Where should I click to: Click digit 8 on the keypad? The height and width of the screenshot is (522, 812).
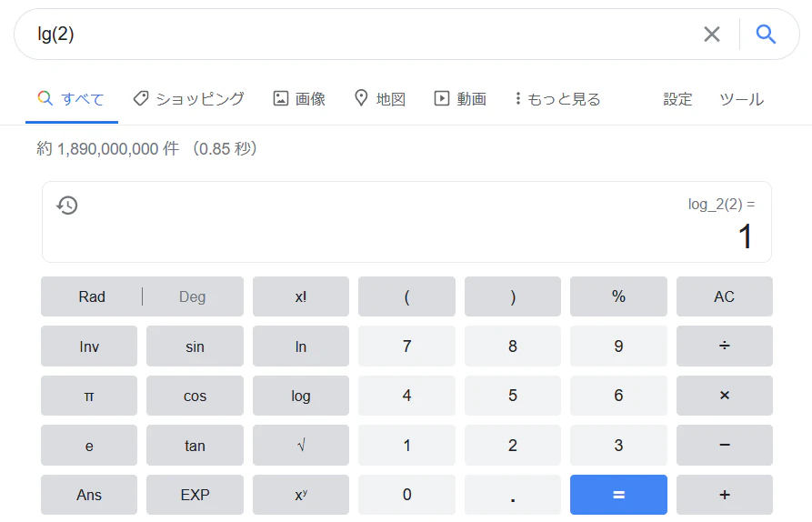click(513, 346)
